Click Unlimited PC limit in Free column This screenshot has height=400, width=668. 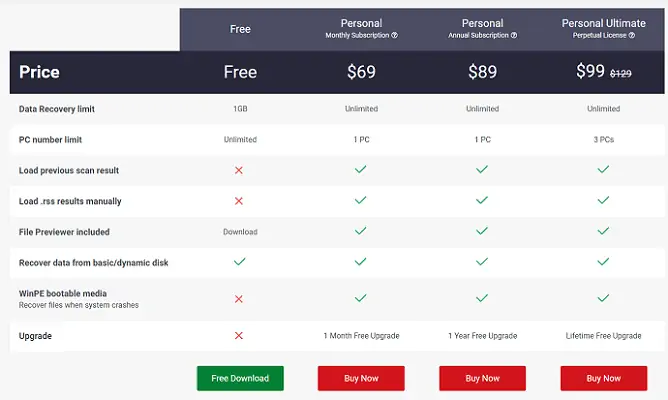tap(240, 139)
